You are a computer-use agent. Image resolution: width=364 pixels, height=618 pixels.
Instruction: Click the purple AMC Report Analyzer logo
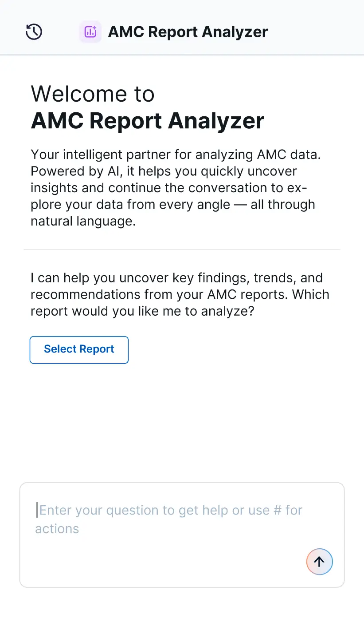pos(90,32)
